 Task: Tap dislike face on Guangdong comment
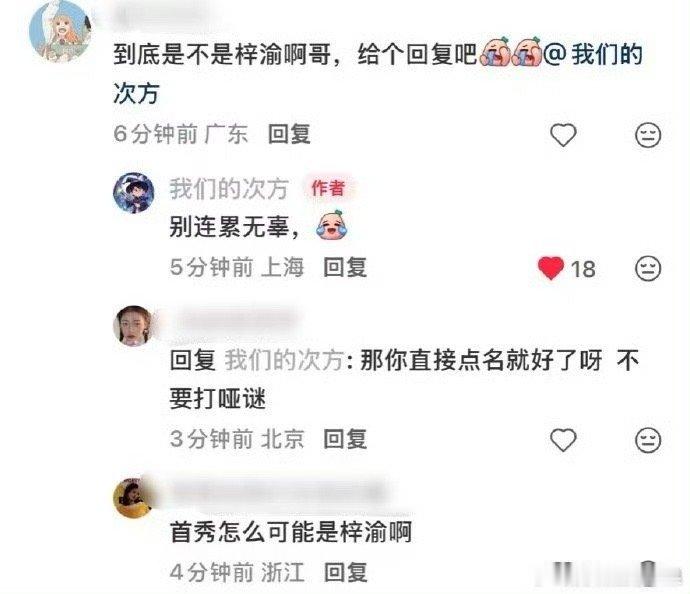[648, 135]
